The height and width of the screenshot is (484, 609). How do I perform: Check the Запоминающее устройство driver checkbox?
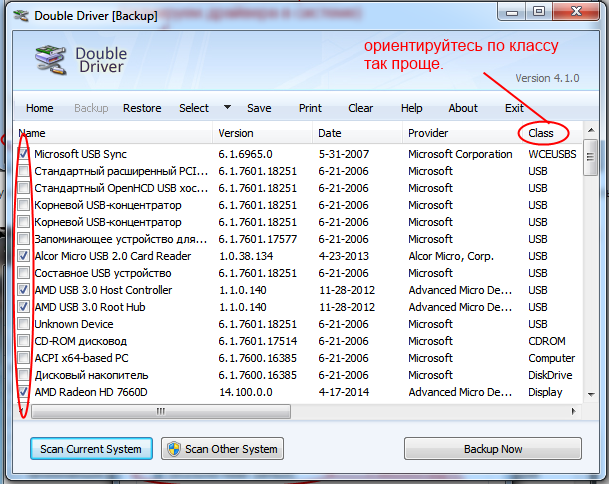click(24, 239)
